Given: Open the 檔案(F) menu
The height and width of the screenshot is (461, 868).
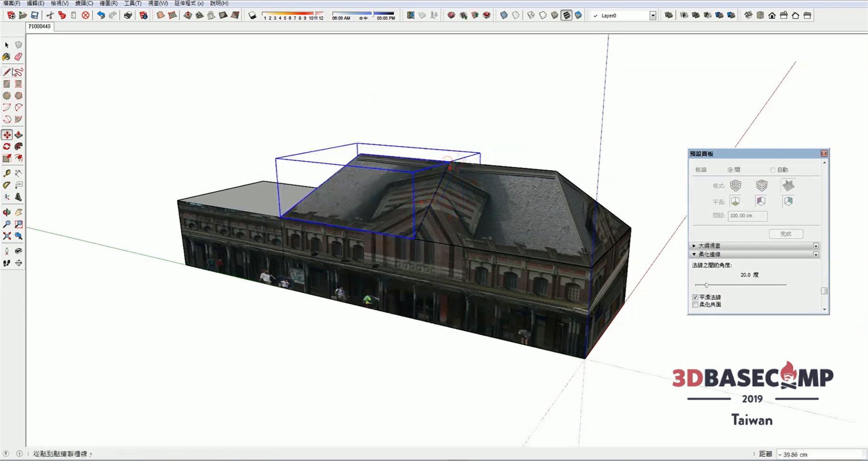Looking at the screenshot, I should tap(11, 3).
